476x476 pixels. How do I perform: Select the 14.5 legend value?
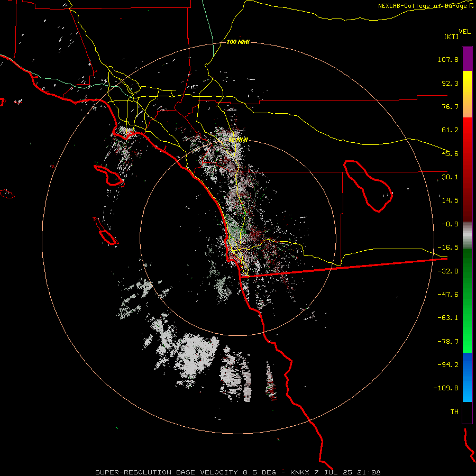[450, 200]
